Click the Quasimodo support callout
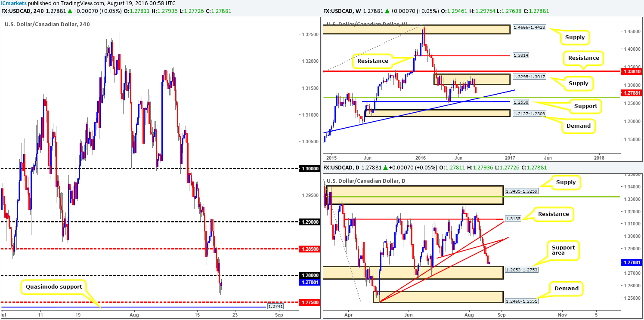The image size is (644, 320). coord(53,286)
